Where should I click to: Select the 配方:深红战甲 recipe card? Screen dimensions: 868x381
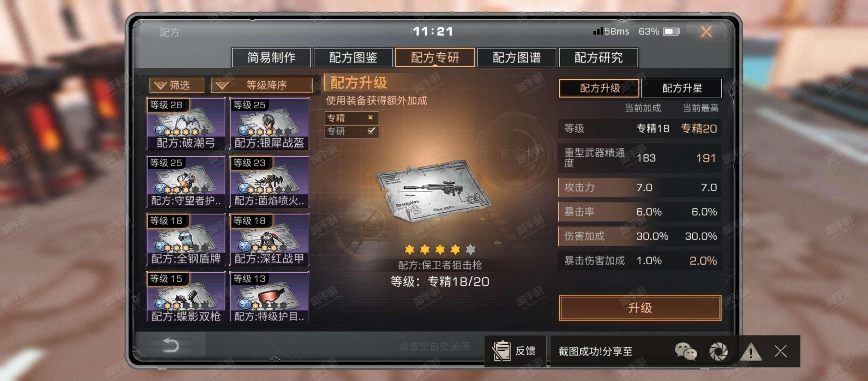click(x=269, y=240)
